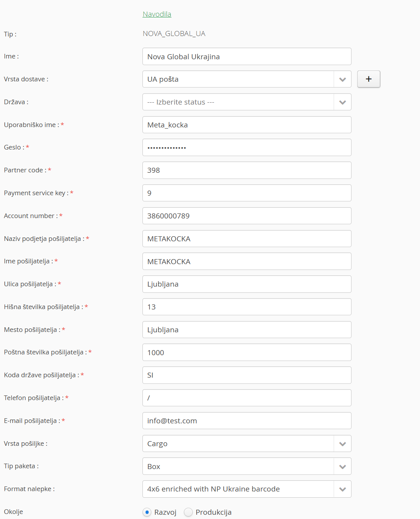
Task: Click the plus button beside Vrsta dostave
Action: (369, 79)
